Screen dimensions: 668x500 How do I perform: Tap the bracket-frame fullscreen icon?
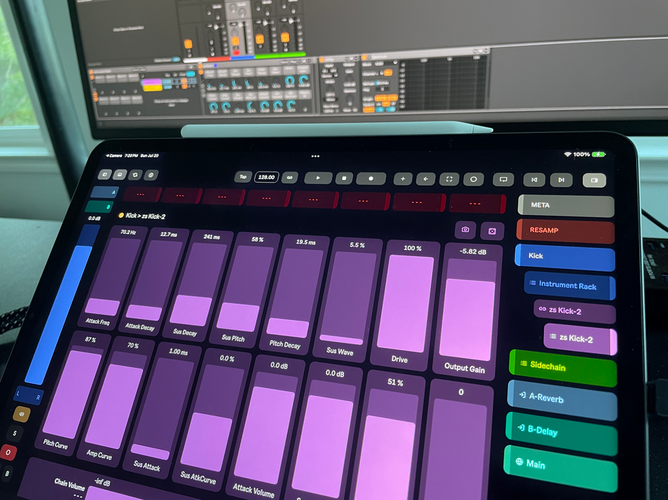[449, 180]
